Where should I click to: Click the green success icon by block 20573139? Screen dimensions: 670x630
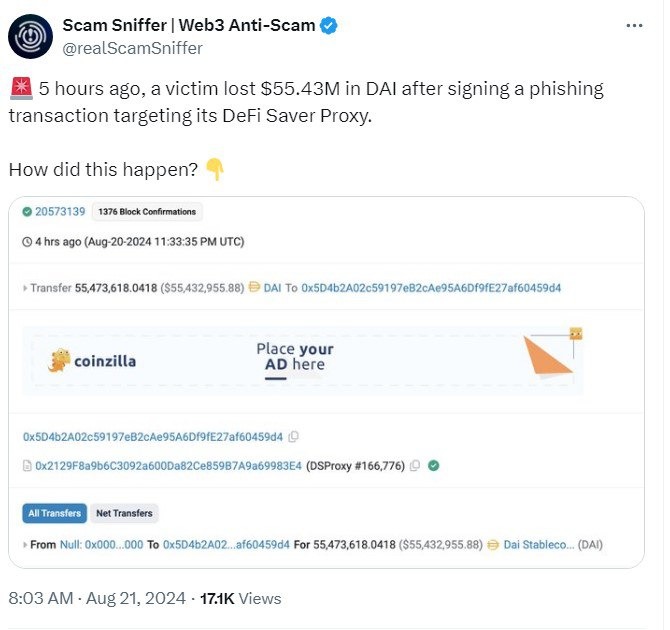[26, 212]
